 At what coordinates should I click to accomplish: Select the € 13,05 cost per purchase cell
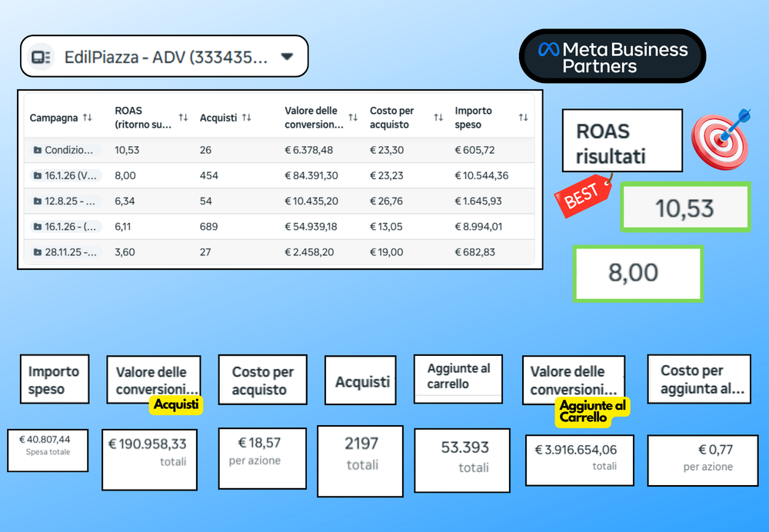click(386, 227)
